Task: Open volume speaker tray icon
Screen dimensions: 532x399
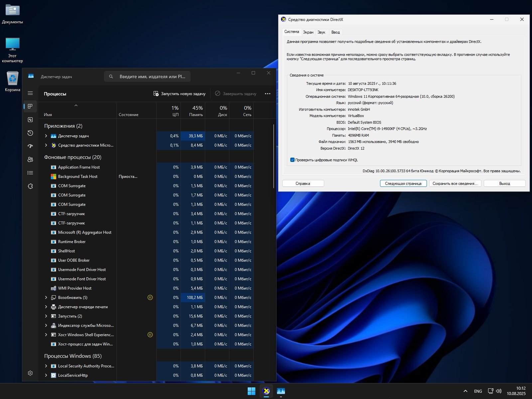Action: pos(499,391)
